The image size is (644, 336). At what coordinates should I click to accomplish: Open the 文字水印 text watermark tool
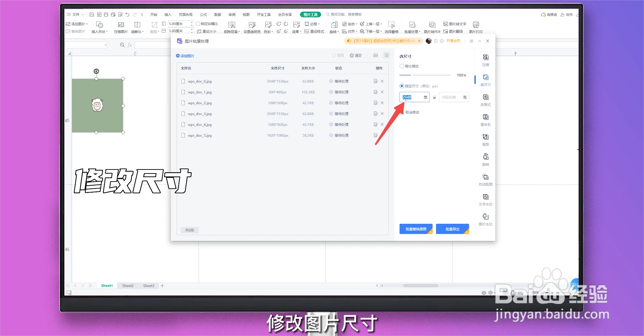485,199
